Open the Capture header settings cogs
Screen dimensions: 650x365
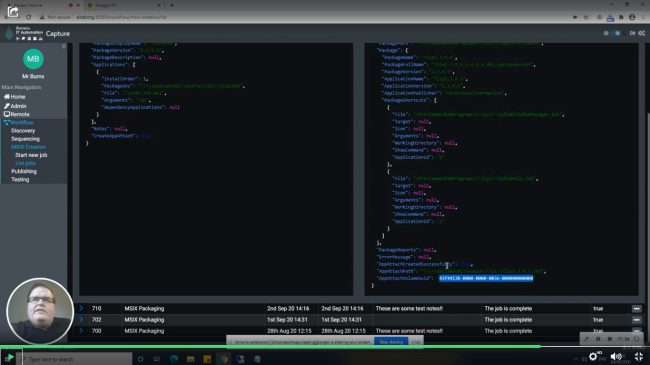click(x=642, y=33)
